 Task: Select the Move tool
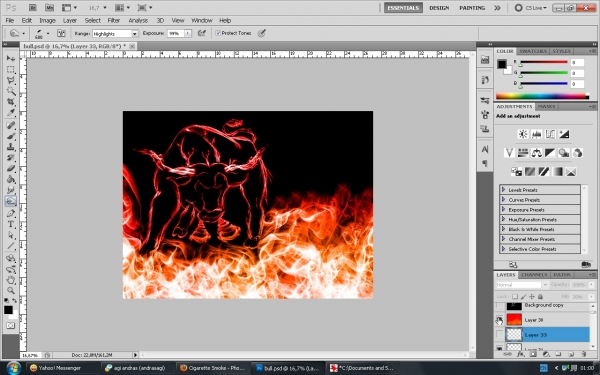pyautogui.click(x=11, y=58)
